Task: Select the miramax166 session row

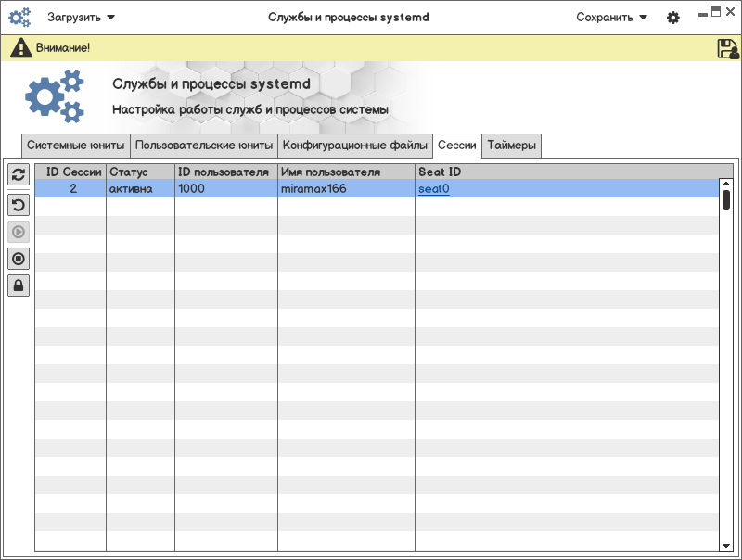Action: click(312, 188)
